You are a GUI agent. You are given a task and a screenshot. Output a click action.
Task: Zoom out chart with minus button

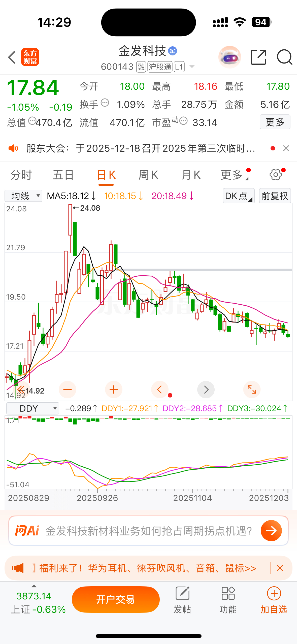click(x=68, y=390)
